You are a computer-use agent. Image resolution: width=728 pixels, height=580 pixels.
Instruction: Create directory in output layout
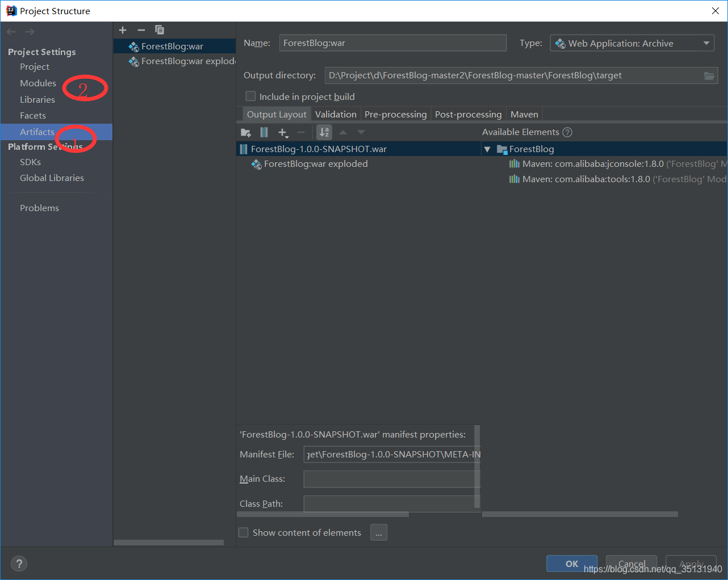246,132
